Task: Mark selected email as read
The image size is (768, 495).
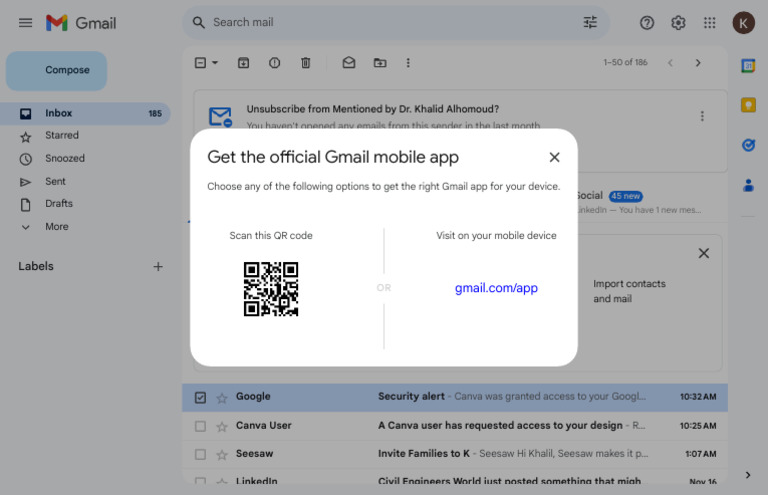Action: click(349, 62)
